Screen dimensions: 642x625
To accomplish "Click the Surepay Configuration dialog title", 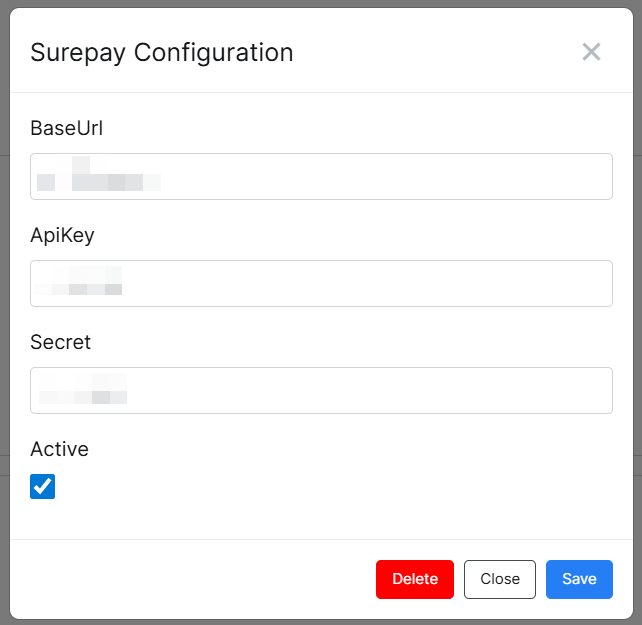I will click(x=162, y=52).
